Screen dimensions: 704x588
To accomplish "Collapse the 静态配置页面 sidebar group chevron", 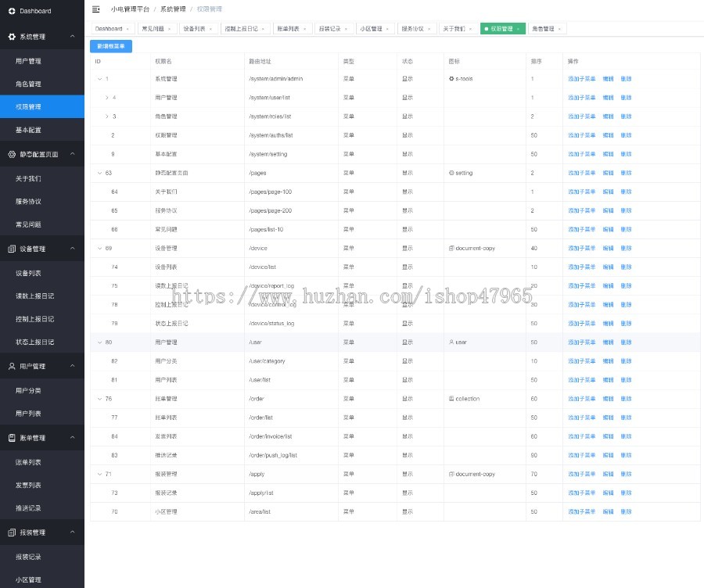I will 72,154.
